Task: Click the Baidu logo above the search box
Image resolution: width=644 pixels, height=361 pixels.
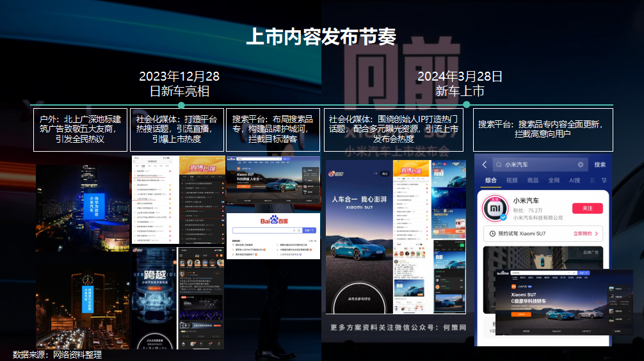Action: coord(275,220)
